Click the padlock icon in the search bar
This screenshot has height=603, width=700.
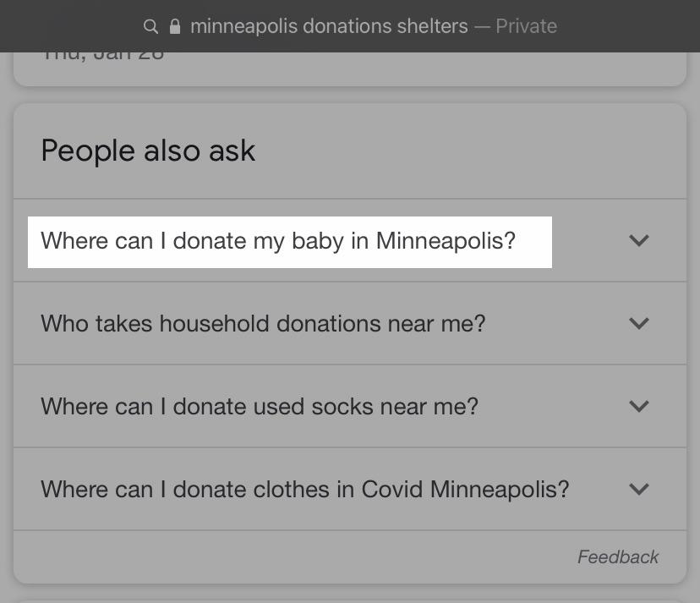(x=174, y=26)
